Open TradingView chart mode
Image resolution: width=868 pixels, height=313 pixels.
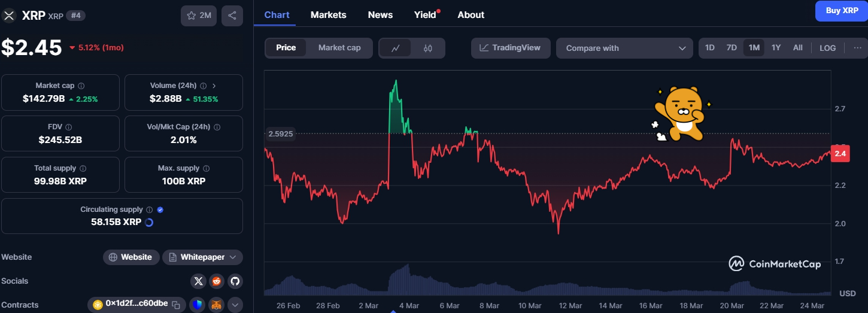pyautogui.click(x=510, y=48)
